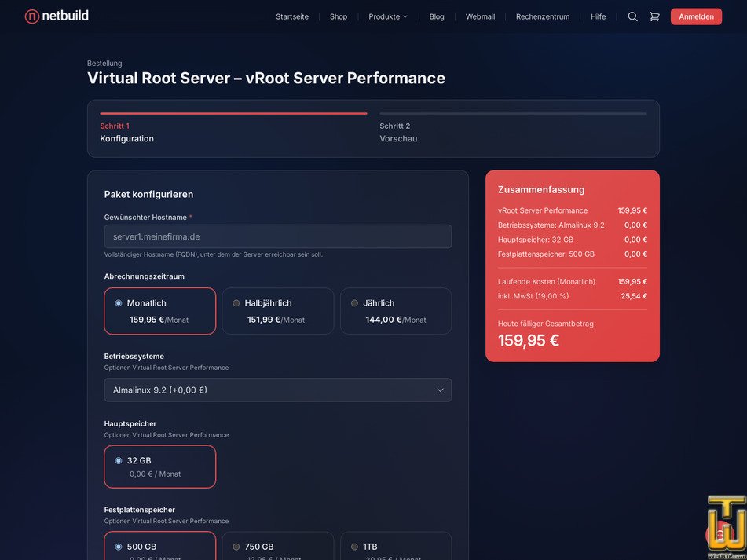The height and width of the screenshot is (560, 747).
Task: Select 32 GB Hauptspeicher option
Action: point(159,467)
